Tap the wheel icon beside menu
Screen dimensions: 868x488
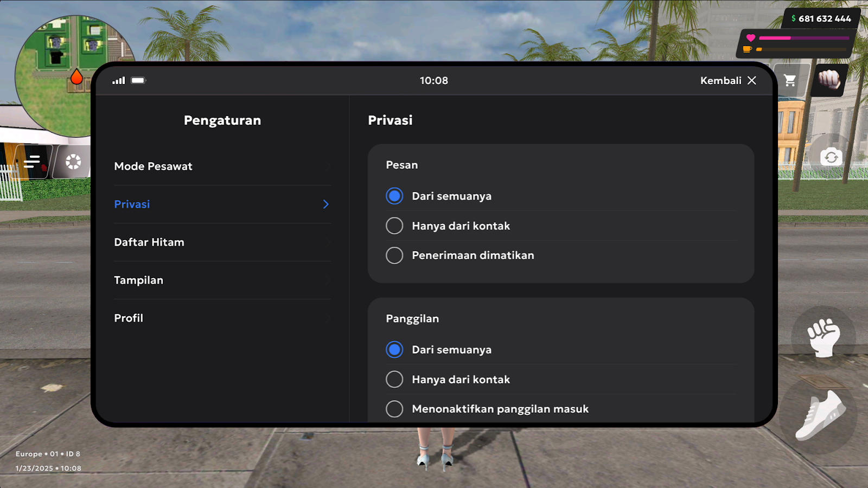73,162
